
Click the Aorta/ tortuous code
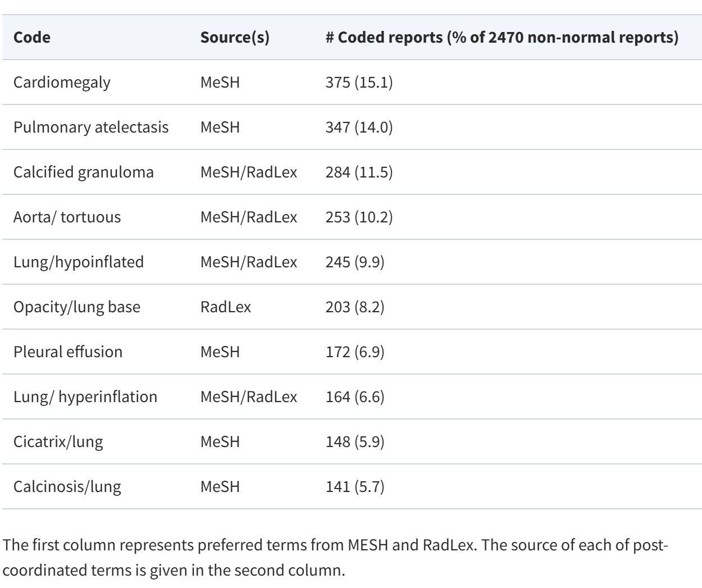(67, 217)
